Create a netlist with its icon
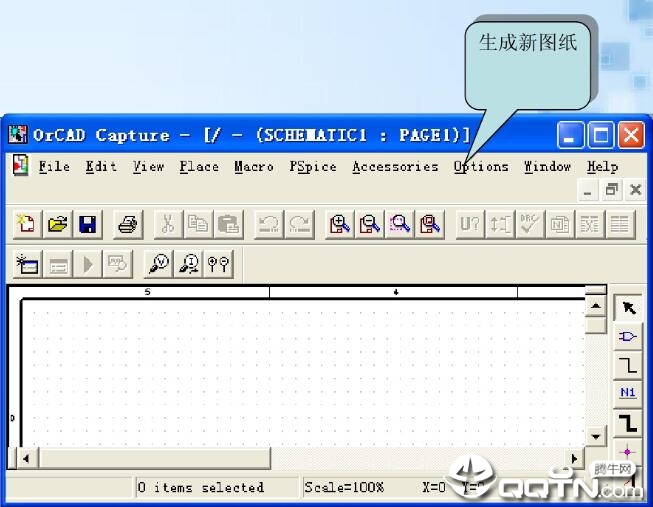 (x=560, y=225)
